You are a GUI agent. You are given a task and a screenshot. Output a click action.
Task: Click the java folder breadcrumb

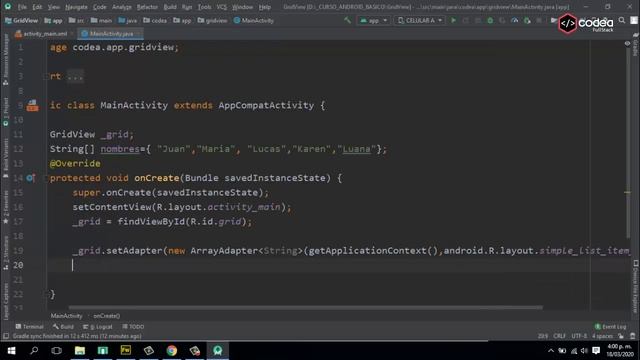tap(128, 20)
